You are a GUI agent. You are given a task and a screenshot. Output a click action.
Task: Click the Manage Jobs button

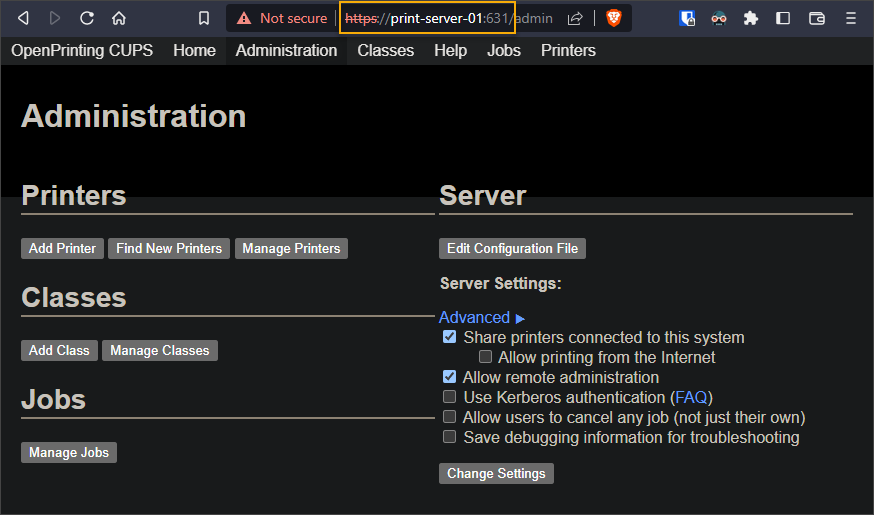tap(69, 453)
